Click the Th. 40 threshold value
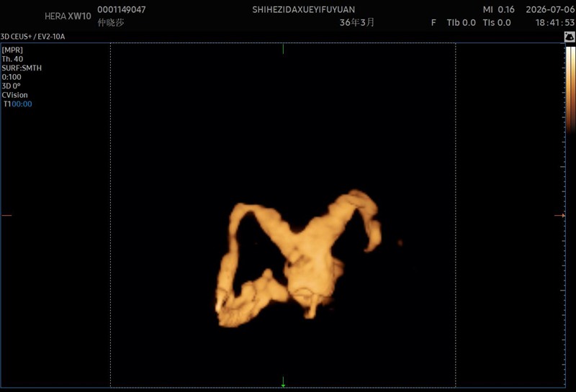This screenshot has height=392, width=576. (12, 59)
